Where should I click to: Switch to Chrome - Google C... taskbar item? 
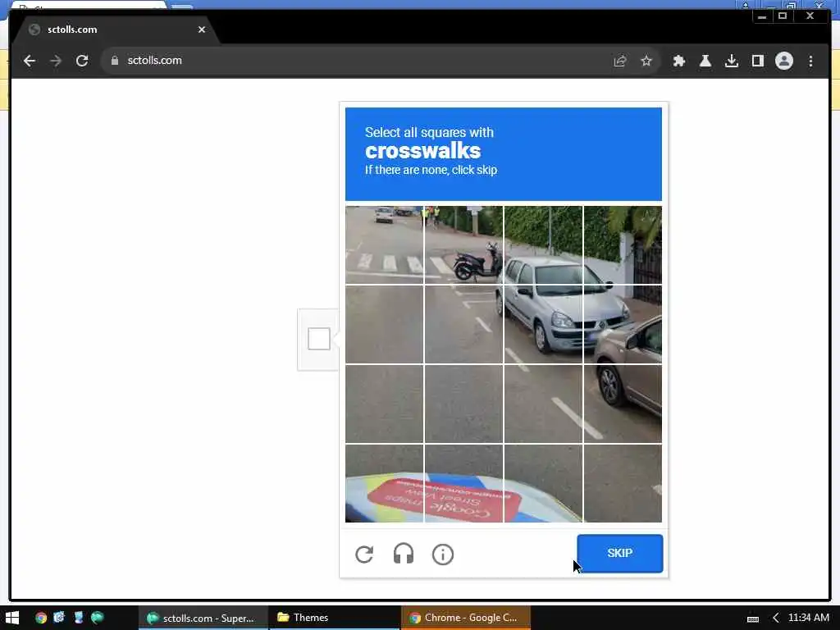tap(466, 618)
